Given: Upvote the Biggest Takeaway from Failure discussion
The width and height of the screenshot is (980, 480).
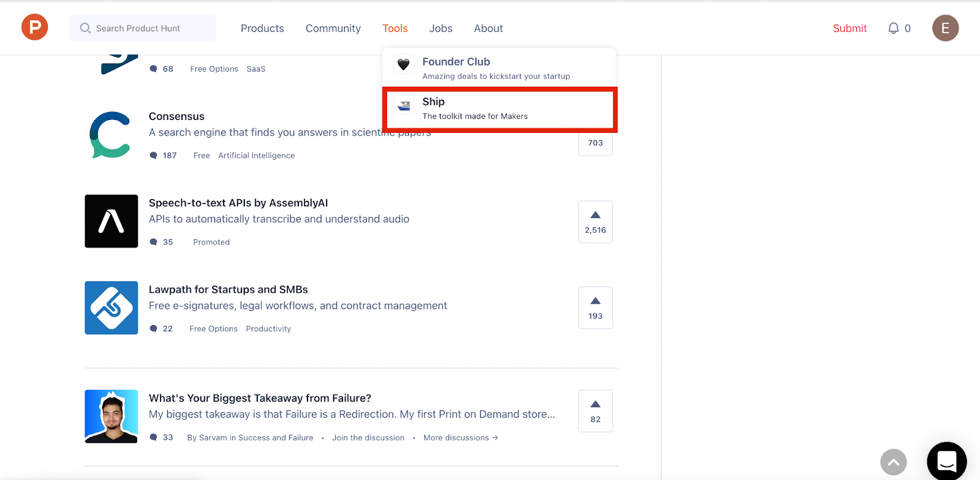Looking at the screenshot, I should [x=595, y=411].
